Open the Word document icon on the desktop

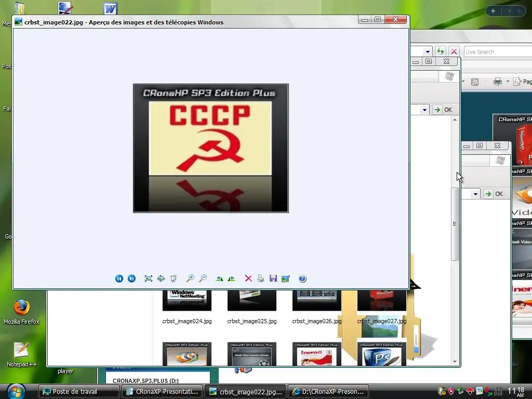[x=110, y=8]
